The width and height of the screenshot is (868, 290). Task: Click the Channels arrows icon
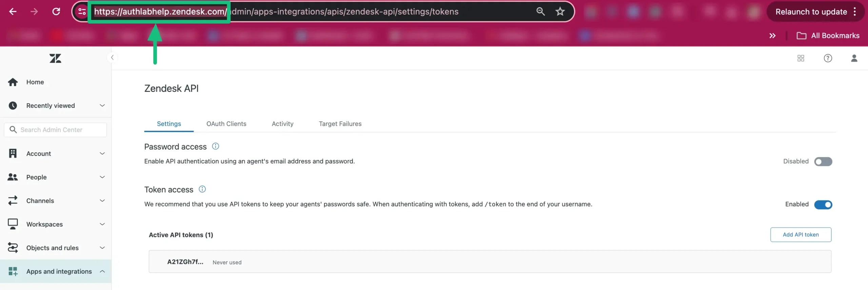[x=13, y=200]
